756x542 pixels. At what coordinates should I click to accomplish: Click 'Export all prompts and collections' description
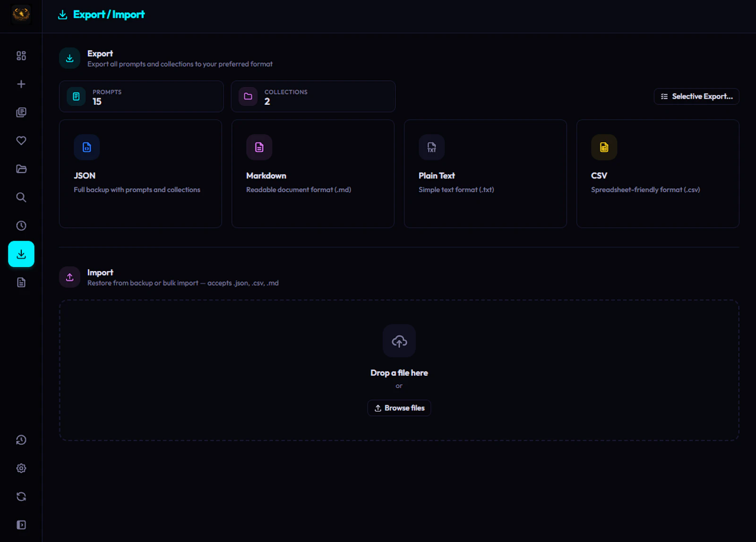(180, 64)
